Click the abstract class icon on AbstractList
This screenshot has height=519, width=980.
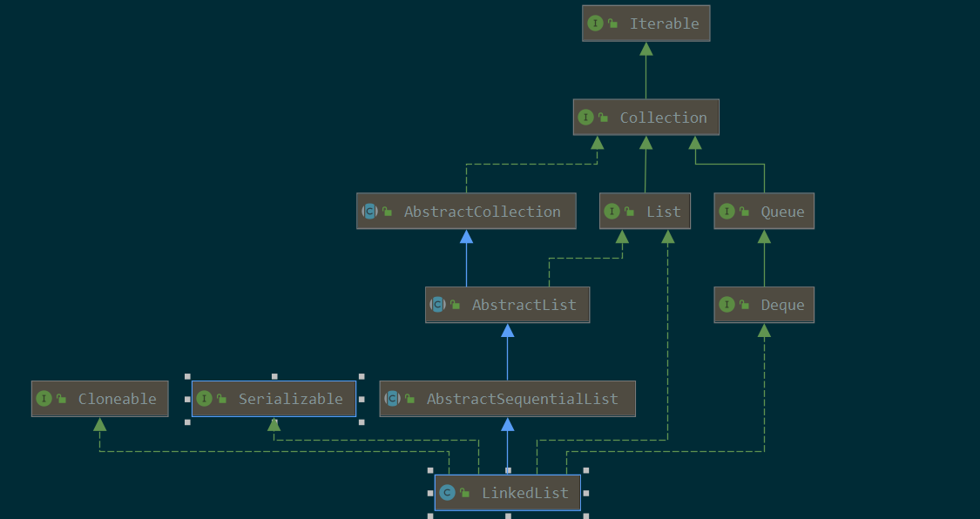pos(437,305)
